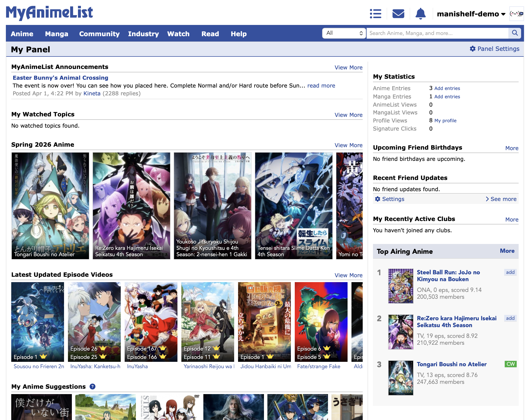
Task: Click View More for My Watched Topics
Action: click(x=349, y=115)
